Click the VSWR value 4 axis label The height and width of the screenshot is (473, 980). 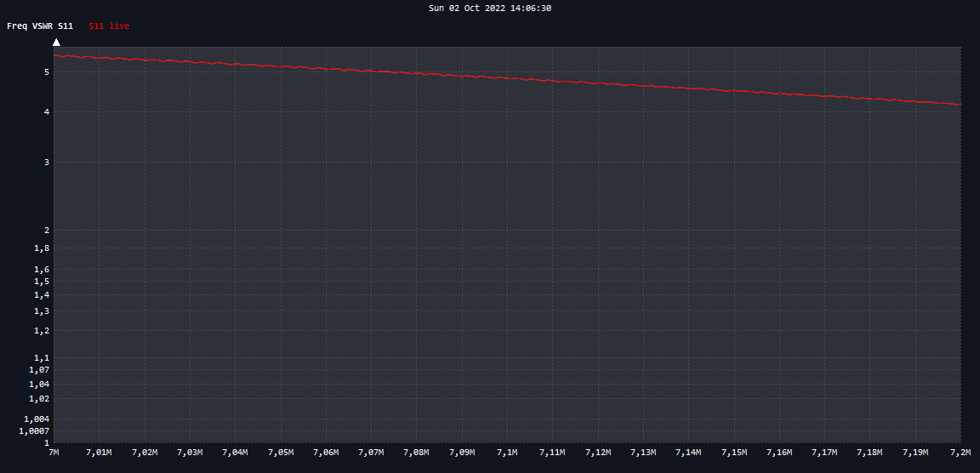[x=47, y=111]
